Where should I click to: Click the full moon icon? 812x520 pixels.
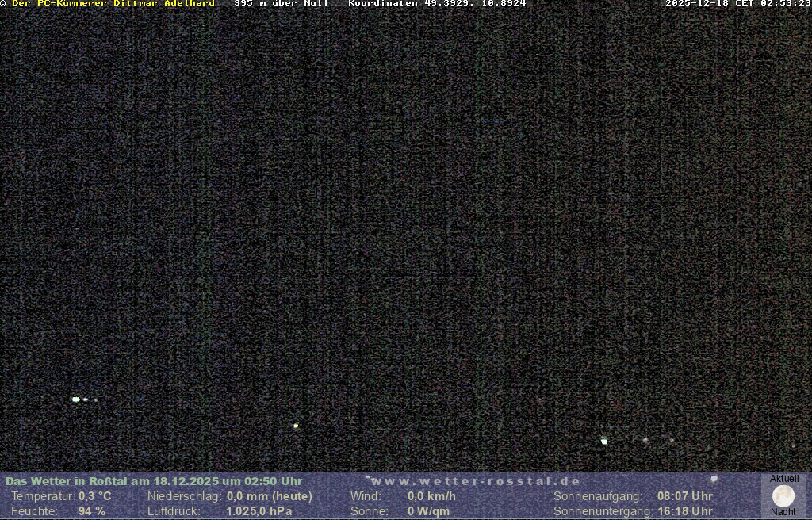pyautogui.click(x=783, y=496)
